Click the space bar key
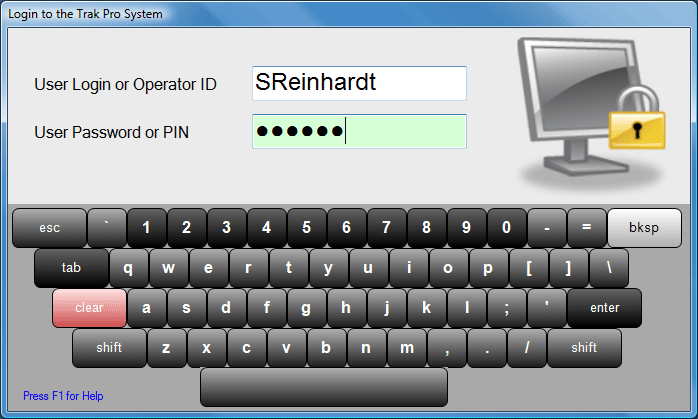Image resolution: width=698 pixels, height=419 pixels. [324, 387]
